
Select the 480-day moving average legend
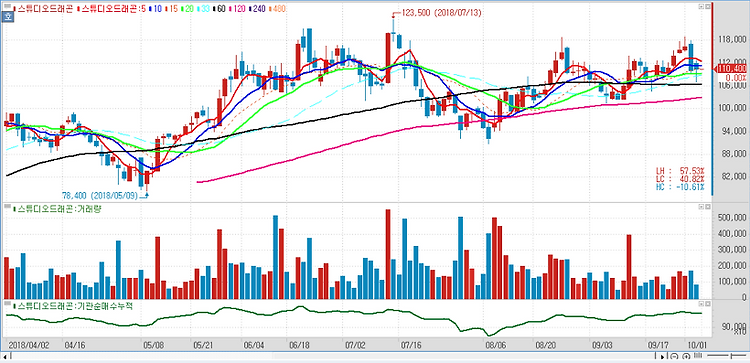click(x=278, y=9)
